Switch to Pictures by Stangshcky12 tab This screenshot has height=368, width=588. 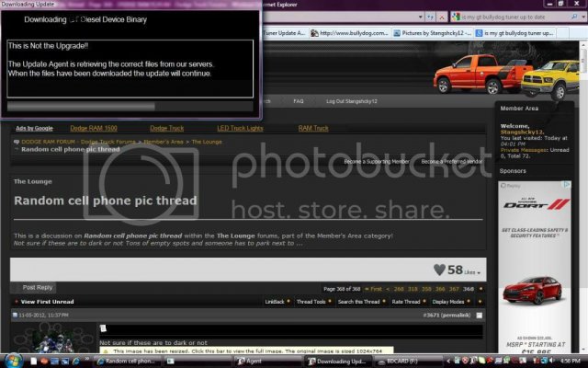[x=433, y=33]
